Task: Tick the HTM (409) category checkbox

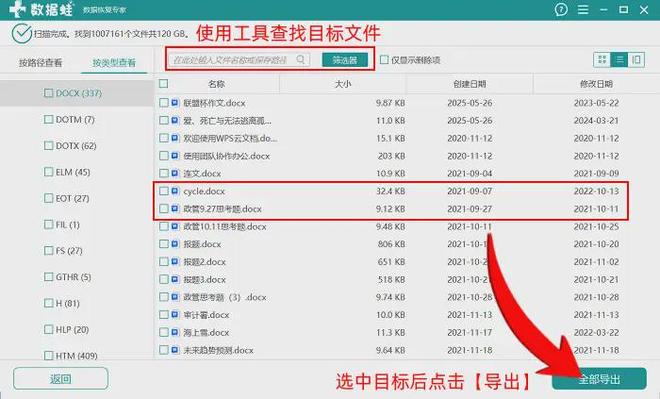Action: (x=48, y=355)
